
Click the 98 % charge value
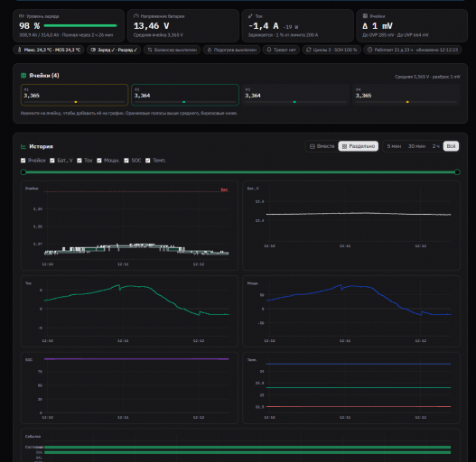30,26
